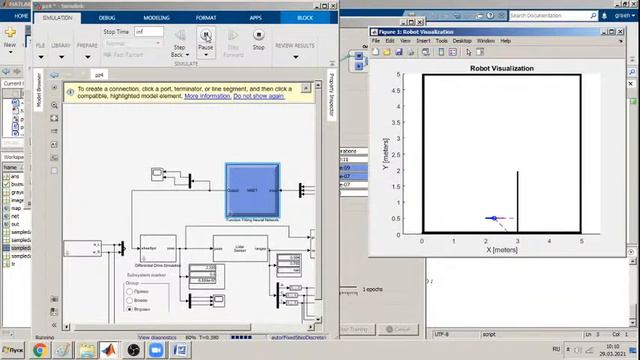Click Save Figure icon in figure toolbar
The height and width of the screenshot is (360, 640).
399,52
